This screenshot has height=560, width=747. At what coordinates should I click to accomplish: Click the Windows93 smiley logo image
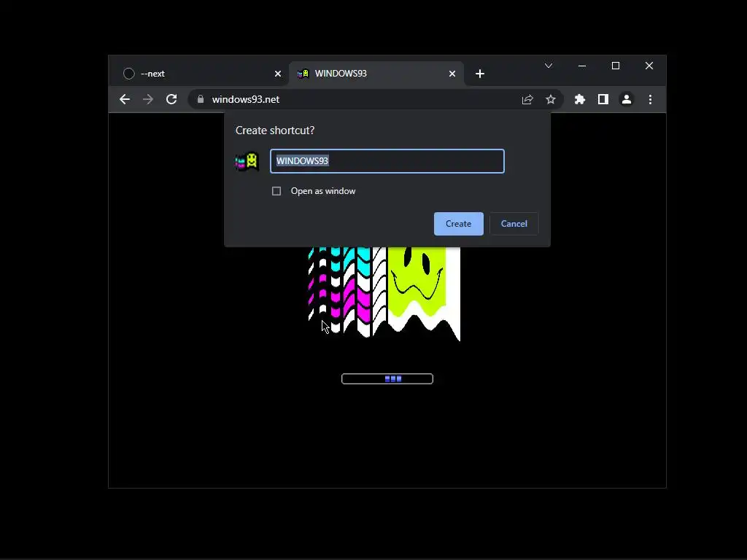(384, 293)
